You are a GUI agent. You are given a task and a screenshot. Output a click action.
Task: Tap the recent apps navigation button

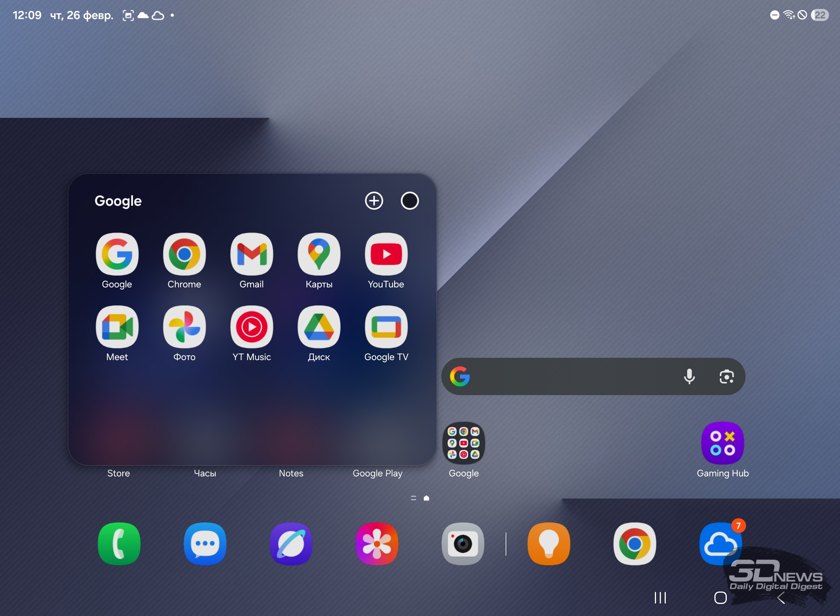(660, 598)
